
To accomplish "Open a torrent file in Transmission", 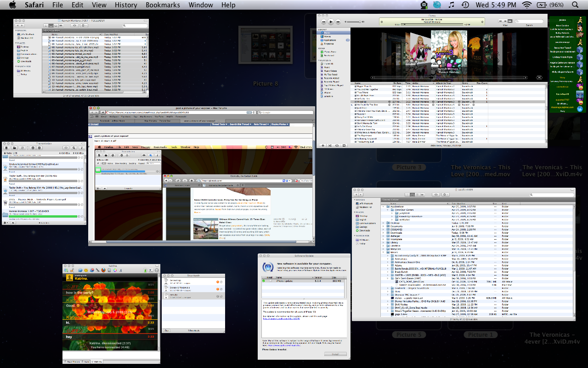I will (15, 148).
